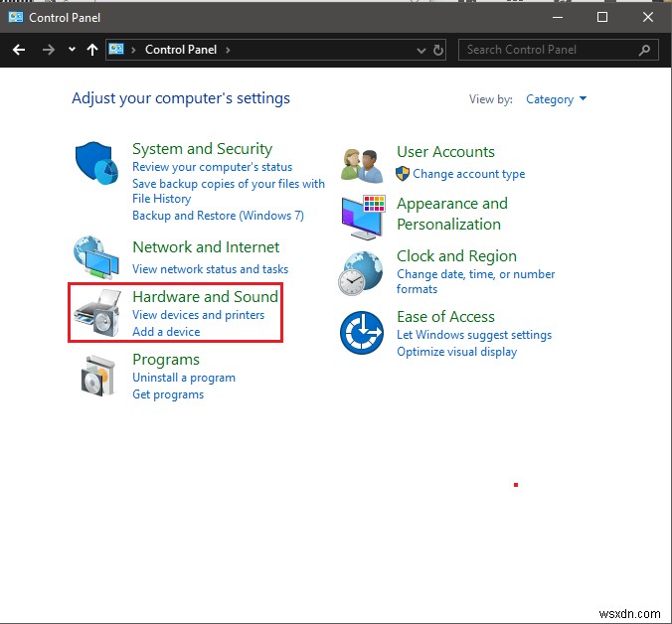Viewport: 672px width, 624px height.
Task: Click Review your computer's status
Action: tap(212, 167)
